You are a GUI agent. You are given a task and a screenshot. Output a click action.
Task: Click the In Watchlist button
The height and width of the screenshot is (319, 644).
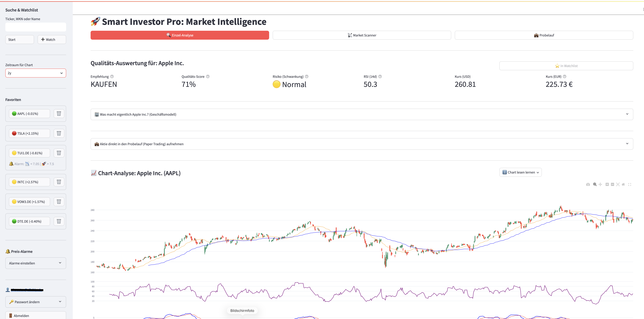[x=566, y=66]
